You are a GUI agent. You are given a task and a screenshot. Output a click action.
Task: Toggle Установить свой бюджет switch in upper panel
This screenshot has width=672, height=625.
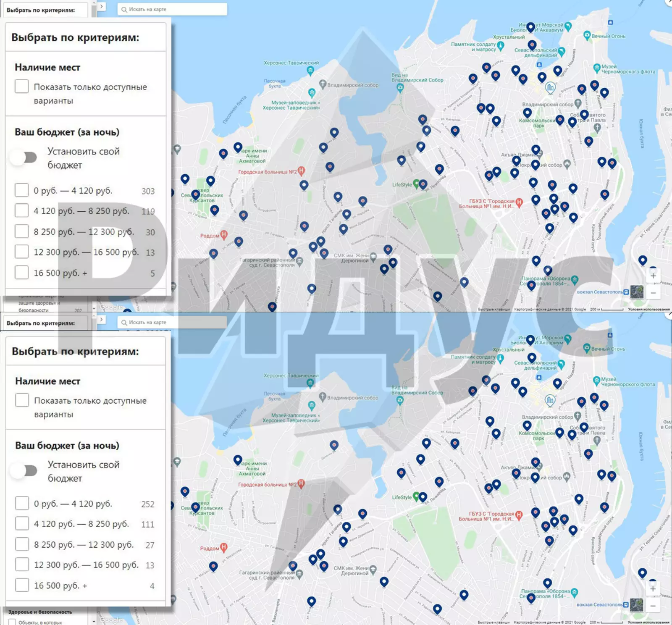[24, 158]
